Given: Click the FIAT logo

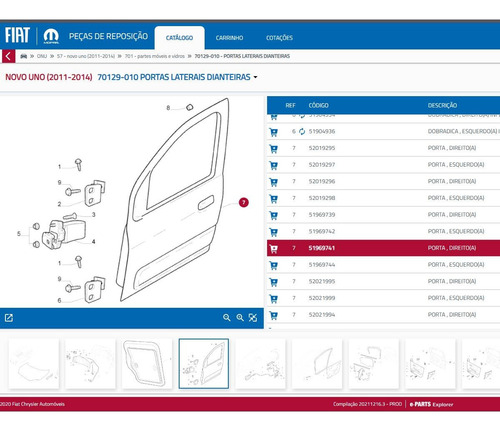Looking at the screenshot, I should tap(17, 35).
